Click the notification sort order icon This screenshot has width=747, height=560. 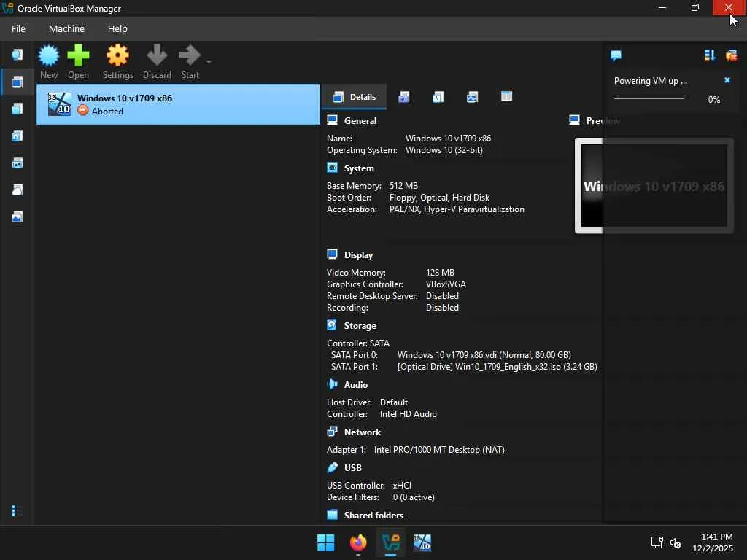pyautogui.click(x=710, y=55)
